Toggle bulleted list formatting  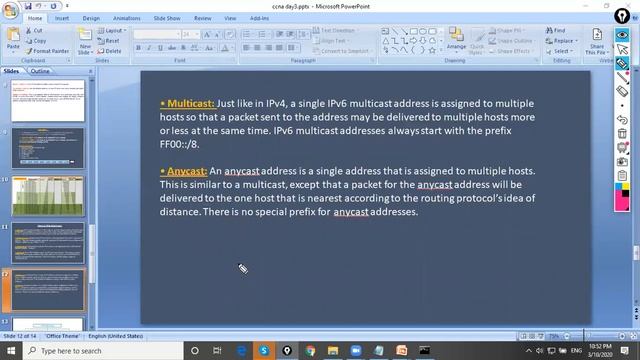(247, 34)
